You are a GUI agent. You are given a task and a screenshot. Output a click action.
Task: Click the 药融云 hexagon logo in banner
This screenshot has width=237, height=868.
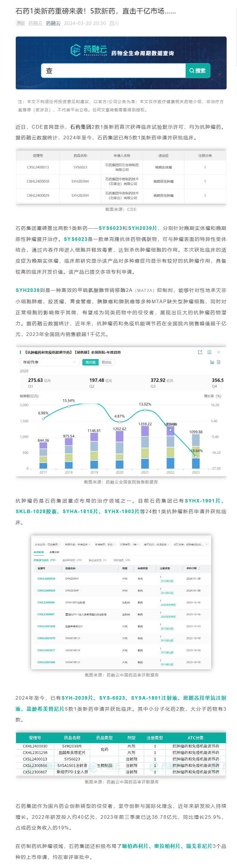[x=75, y=50]
